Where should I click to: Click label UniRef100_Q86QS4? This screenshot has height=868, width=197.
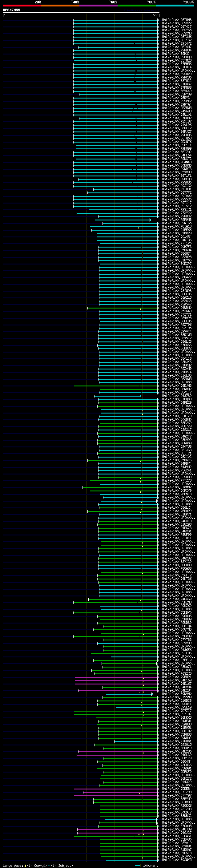click(177, 253)
